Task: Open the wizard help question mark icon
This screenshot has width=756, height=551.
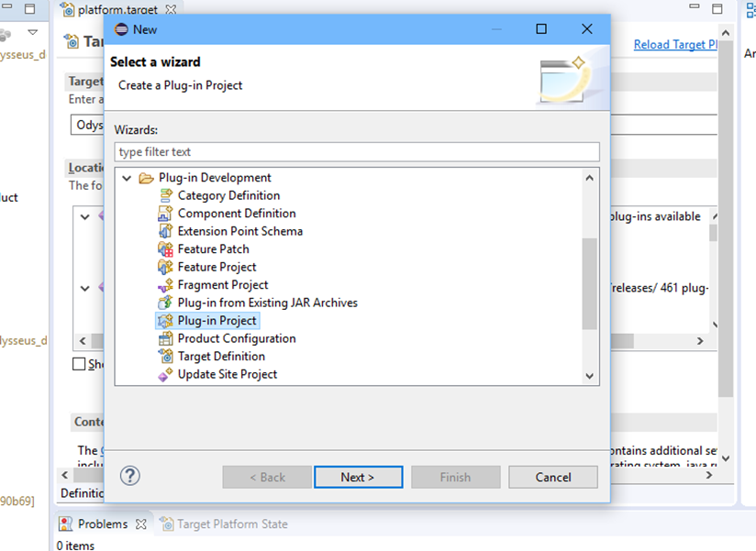Action: tap(129, 475)
